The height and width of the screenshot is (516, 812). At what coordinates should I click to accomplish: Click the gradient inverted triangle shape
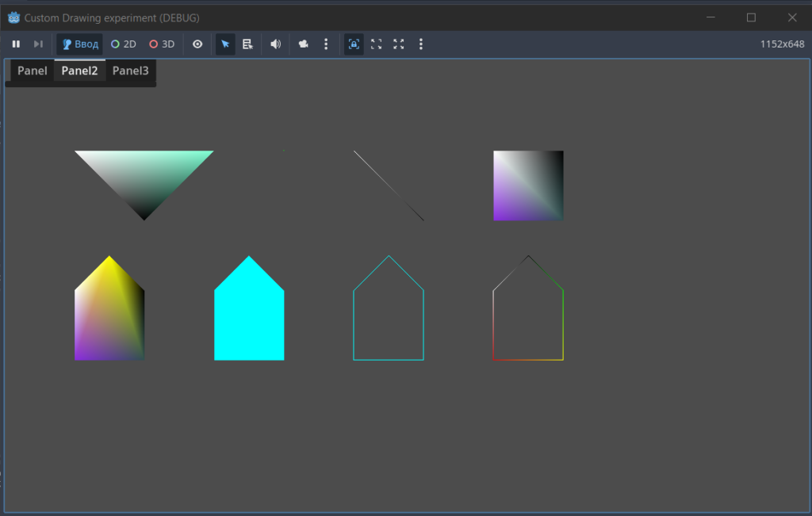[x=144, y=178]
